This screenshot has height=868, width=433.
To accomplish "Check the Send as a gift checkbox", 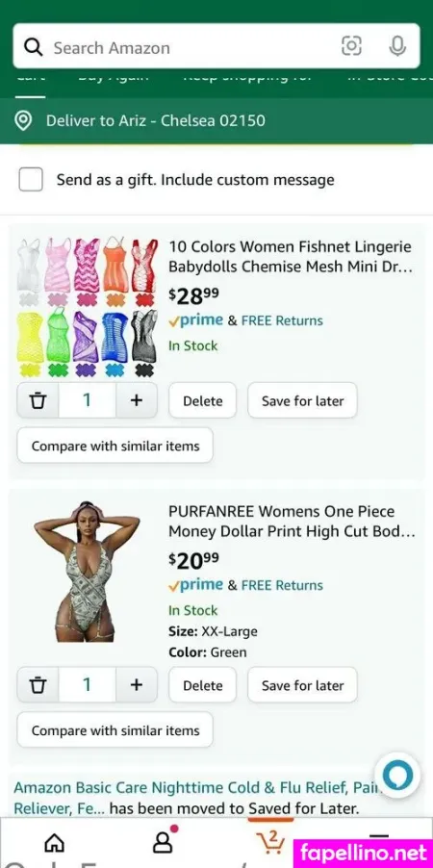I will [31, 179].
